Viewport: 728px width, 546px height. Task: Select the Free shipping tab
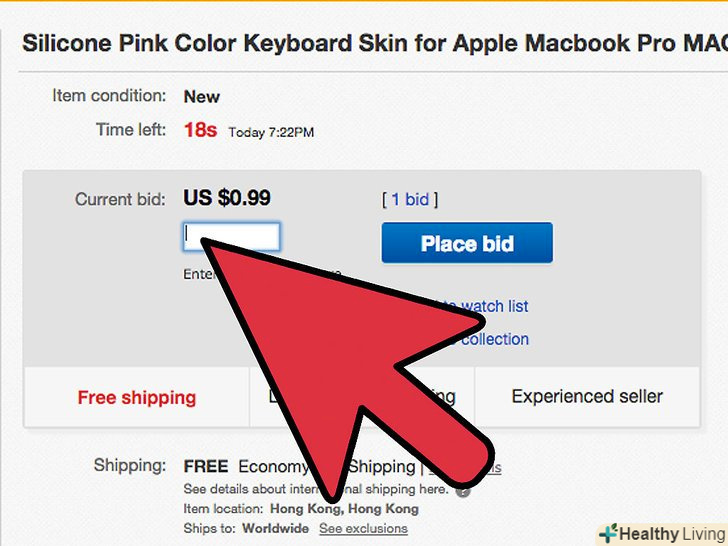click(x=136, y=397)
